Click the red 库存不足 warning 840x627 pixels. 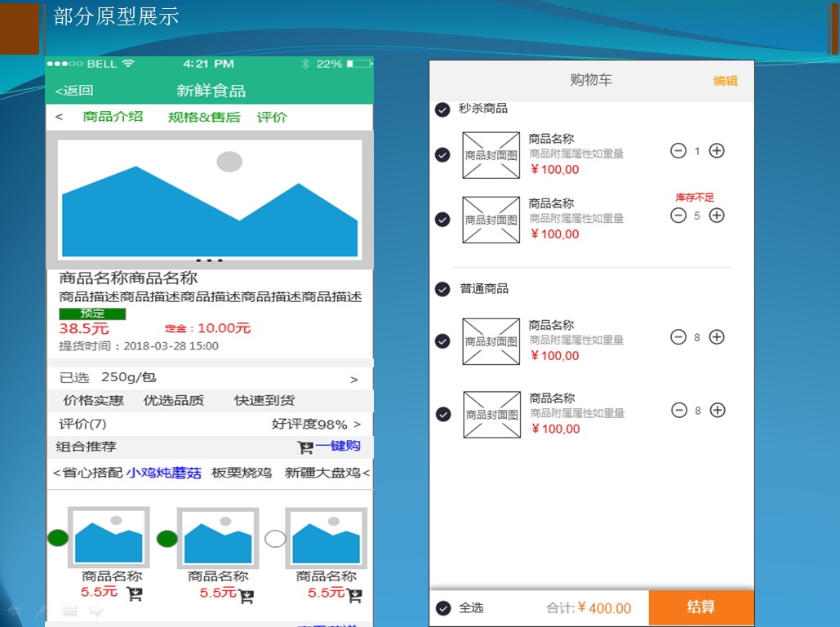pyautogui.click(x=695, y=198)
